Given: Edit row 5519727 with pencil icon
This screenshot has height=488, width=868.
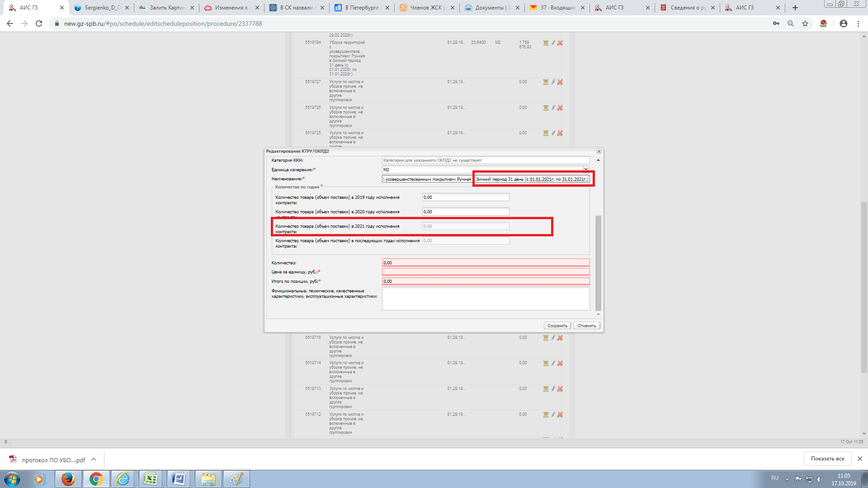Looking at the screenshot, I should click(x=553, y=82).
